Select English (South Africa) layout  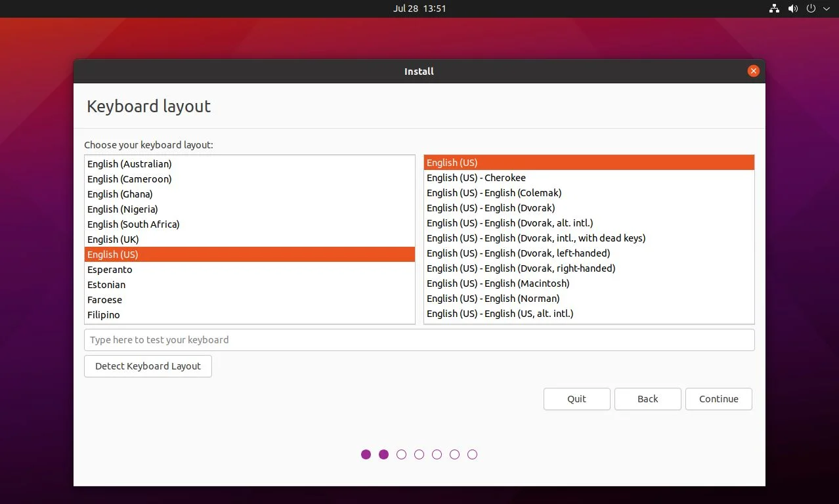click(249, 224)
